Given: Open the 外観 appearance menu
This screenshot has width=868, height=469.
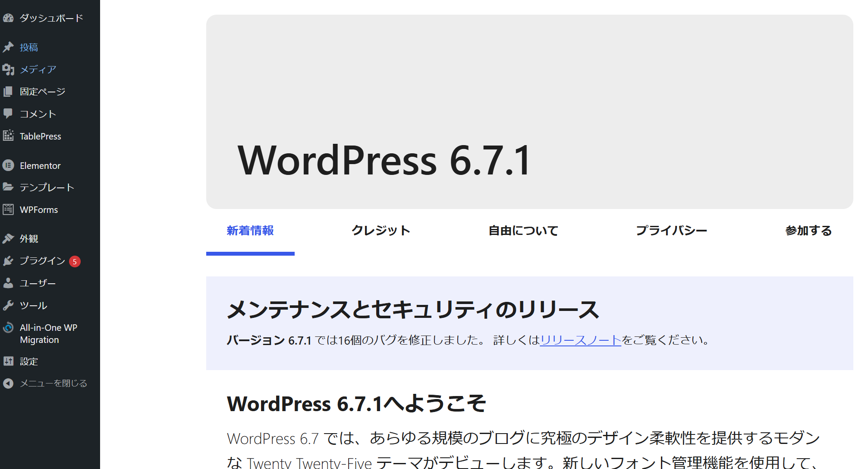Looking at the screenshot, I should tap(29, 238).
